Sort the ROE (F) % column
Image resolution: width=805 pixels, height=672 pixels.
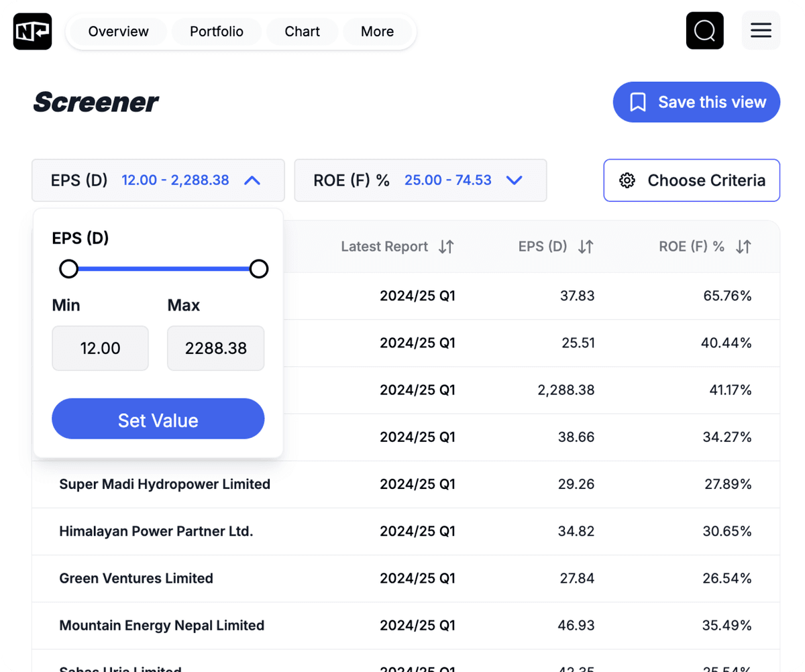(x=743, y=246)
